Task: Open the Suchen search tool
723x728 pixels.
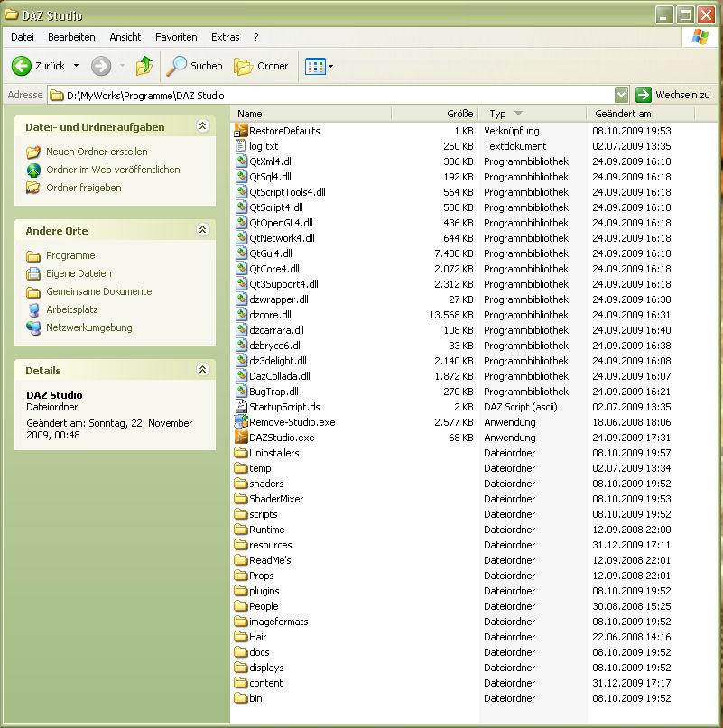Action: (195, 66)
